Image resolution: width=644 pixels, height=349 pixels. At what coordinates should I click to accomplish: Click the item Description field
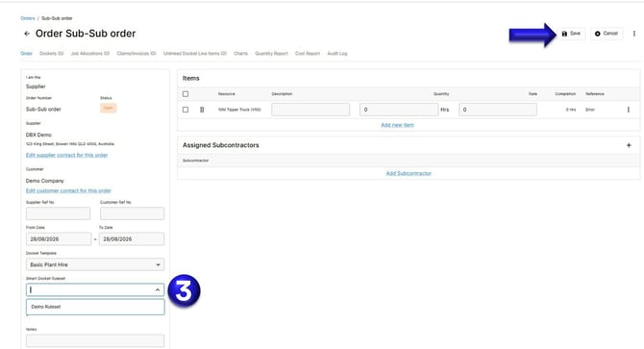point(310,110)
